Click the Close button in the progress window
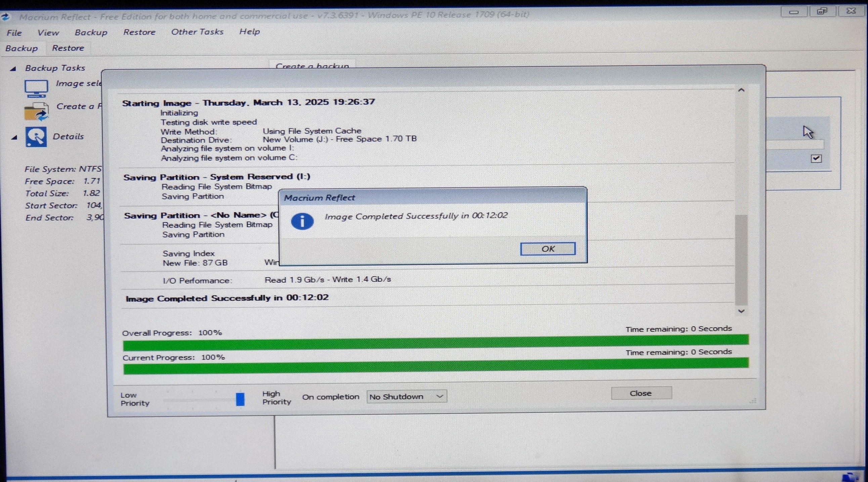868x482 pixels. click(x=641, y=393)
